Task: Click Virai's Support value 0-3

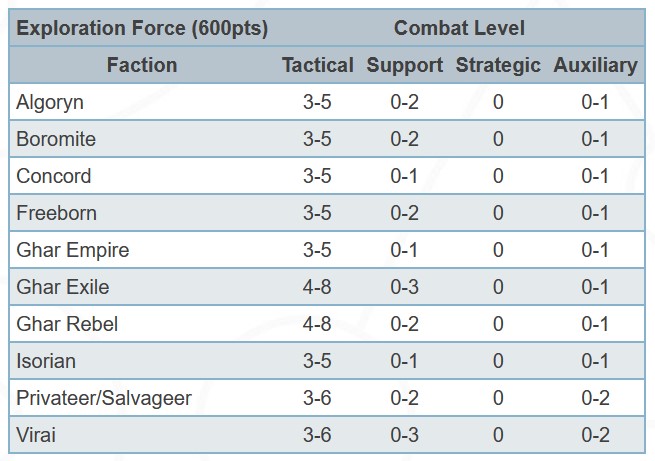Action: click(x=404, y=435)
